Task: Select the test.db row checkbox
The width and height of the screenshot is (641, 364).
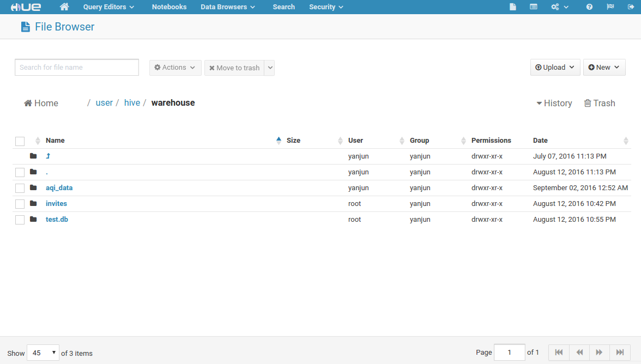Action: (x=20, y=220)
